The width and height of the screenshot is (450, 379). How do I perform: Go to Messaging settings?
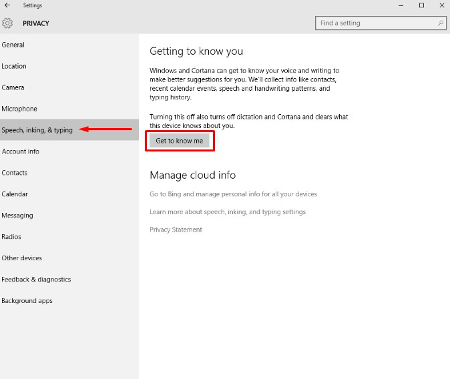pos(69,215)
